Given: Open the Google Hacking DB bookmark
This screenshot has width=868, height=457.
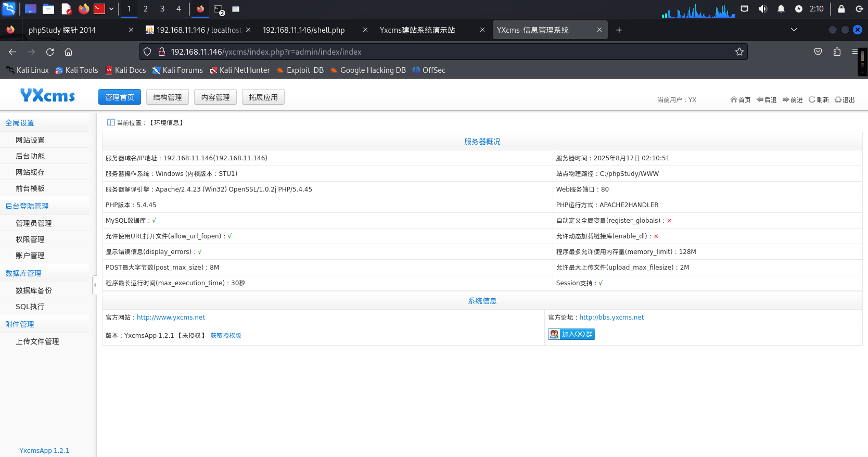Looking at the screenshot, I should (368, 70).
